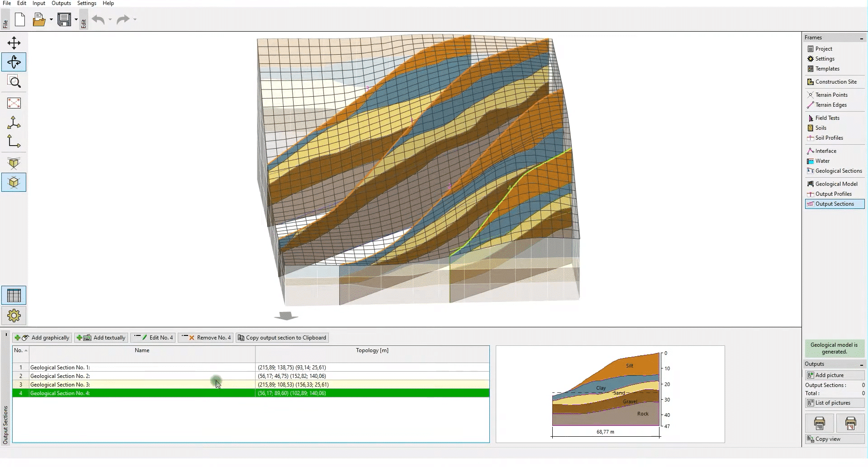Click the fit view to extents icon

pos(14,103)
